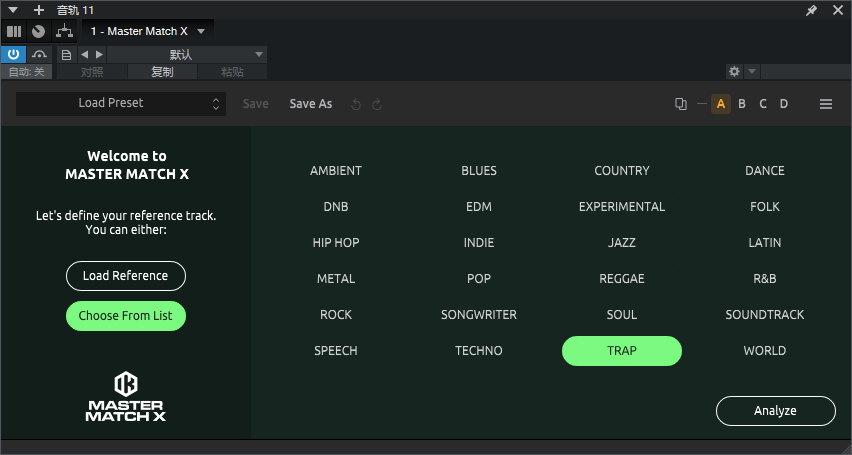Open the 默认 preset dropdown
This screenshot has width=852, height=455.
187,55
